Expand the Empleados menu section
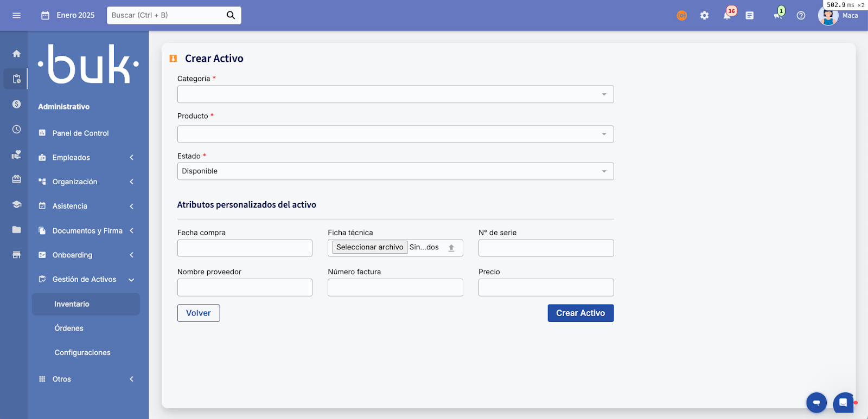The width and height of the screenshot is (868, 419). [x=86, y=158]
